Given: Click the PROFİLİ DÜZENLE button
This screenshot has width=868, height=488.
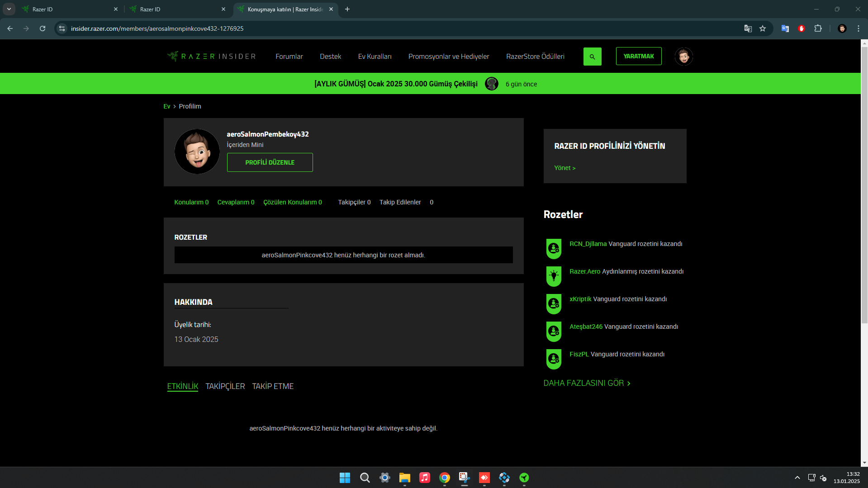Looking at the screenshot, I should click(x=270, y=162).
